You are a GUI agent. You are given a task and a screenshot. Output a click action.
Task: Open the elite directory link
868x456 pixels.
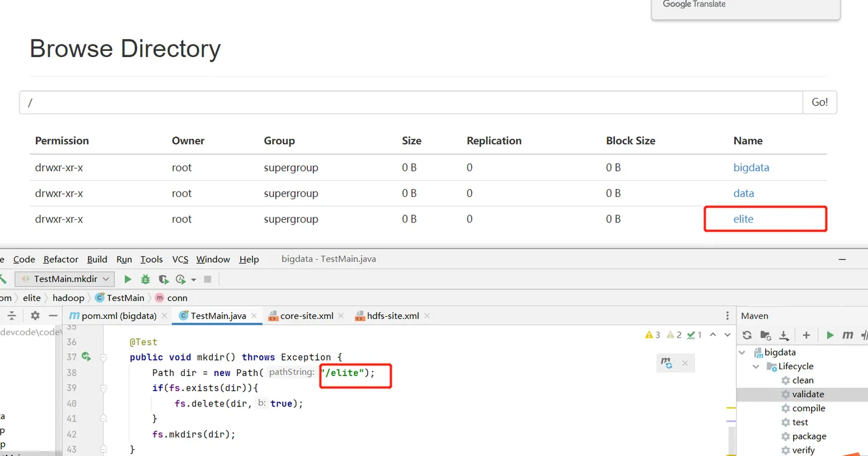coord(743,219)
